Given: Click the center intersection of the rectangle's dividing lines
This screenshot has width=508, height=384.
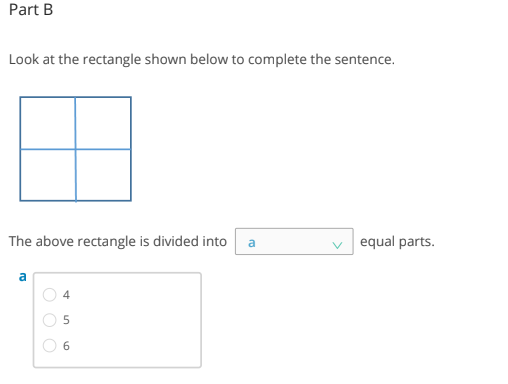Looking at the screenshot, I should pos(75,149).
